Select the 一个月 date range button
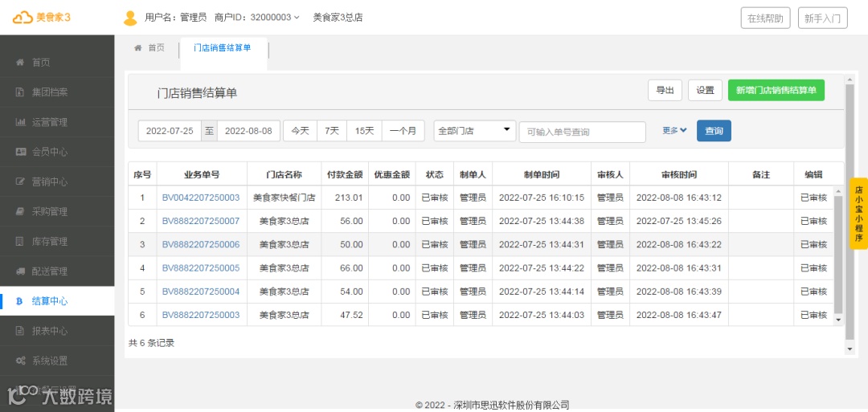Viewport: 868px width, 412px height. [403, 131]
